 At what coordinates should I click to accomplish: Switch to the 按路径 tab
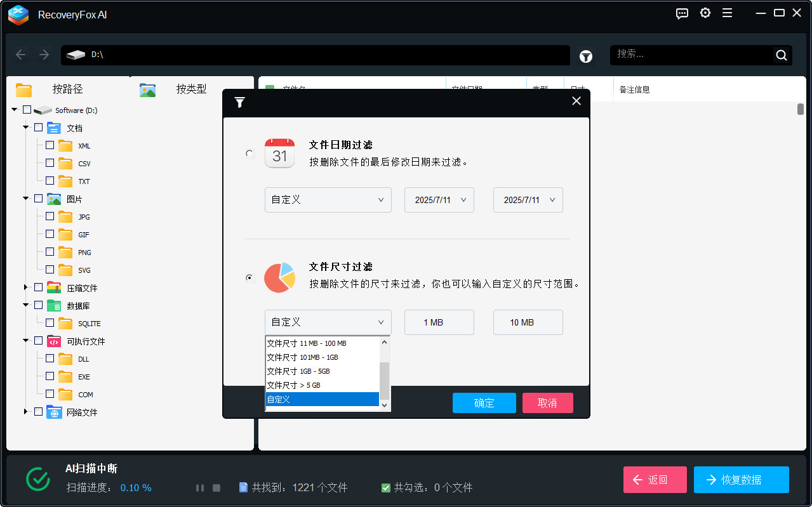67,89
